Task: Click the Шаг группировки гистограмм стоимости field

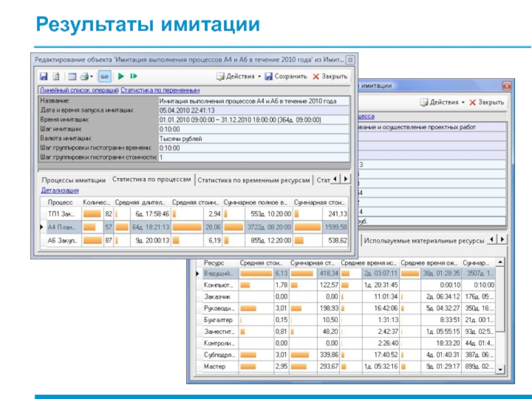Action: pos(254,158)
